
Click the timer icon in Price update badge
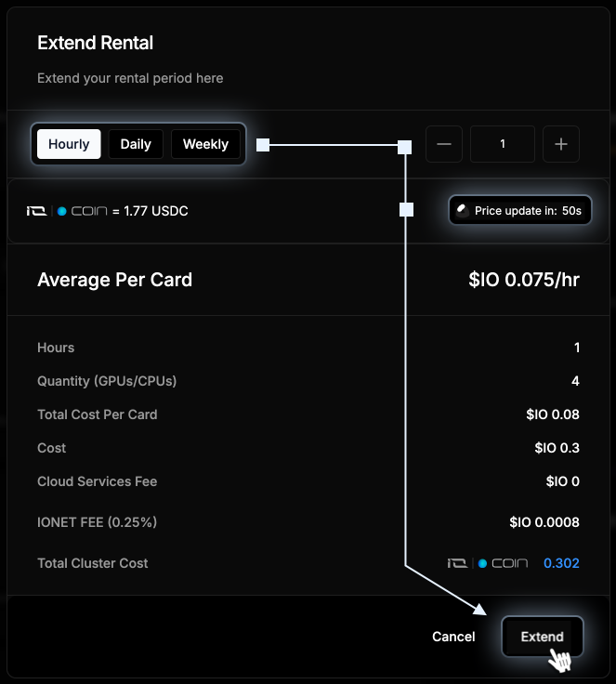(x=463, y=211)
